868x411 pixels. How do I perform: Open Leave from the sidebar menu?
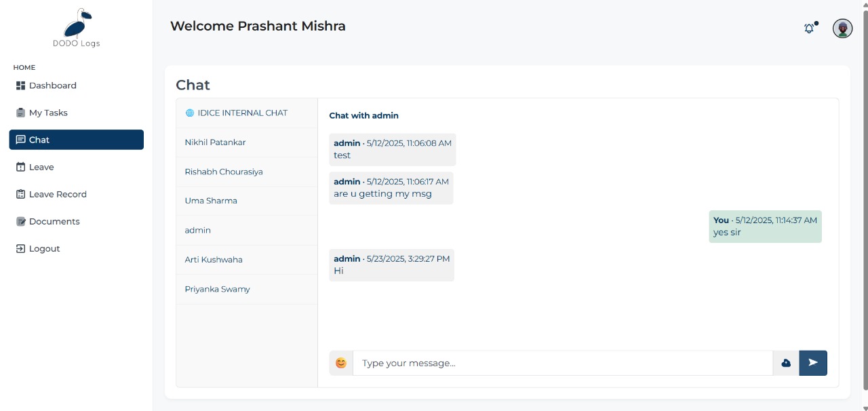41,167
